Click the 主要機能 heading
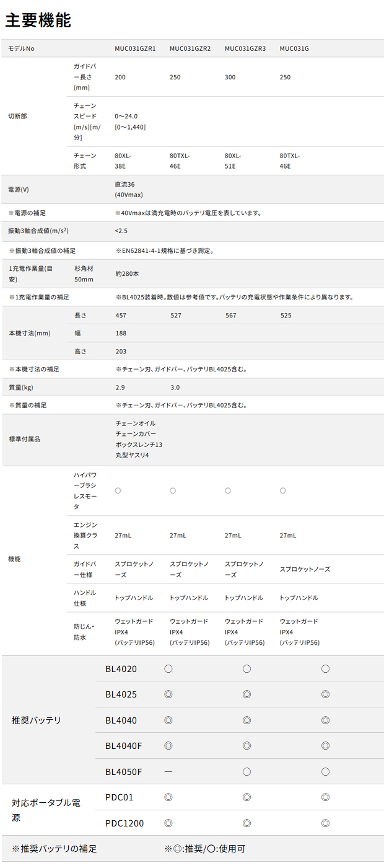 click(38, 20)
